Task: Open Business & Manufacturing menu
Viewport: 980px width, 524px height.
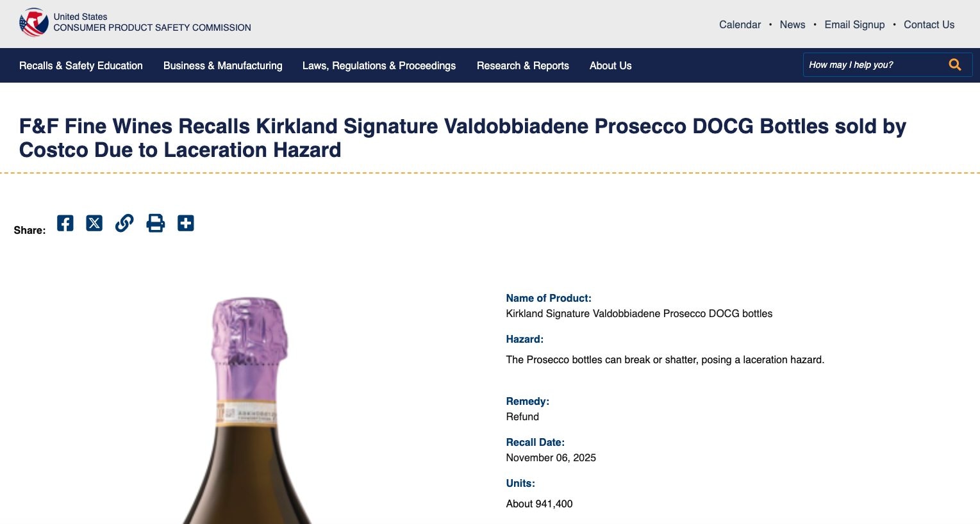Action: click(x=222, y=65)
